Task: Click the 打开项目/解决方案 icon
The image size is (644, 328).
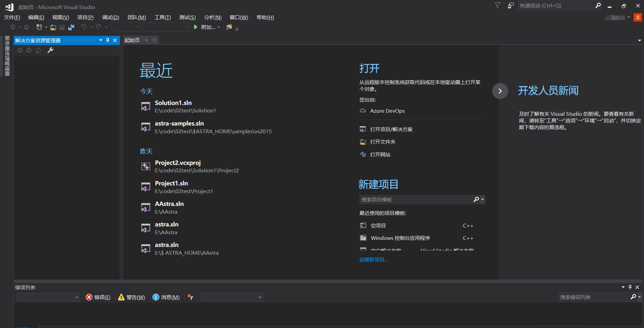Action: [363, 129]
